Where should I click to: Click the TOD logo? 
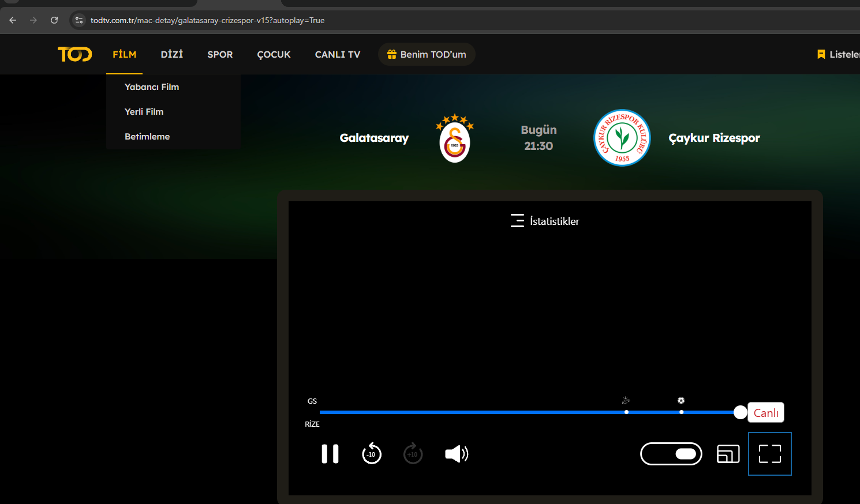click(x=74, y=54)
